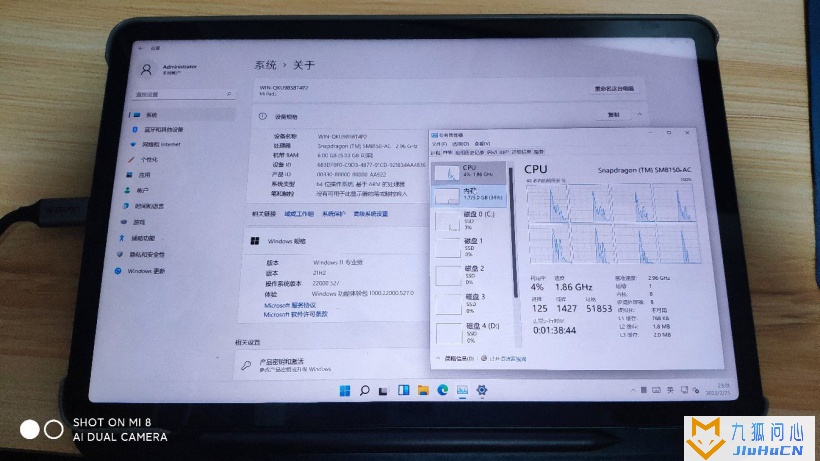
Task: Collapse the 设备规格 section chevron
Action: (x=639, y=114)
